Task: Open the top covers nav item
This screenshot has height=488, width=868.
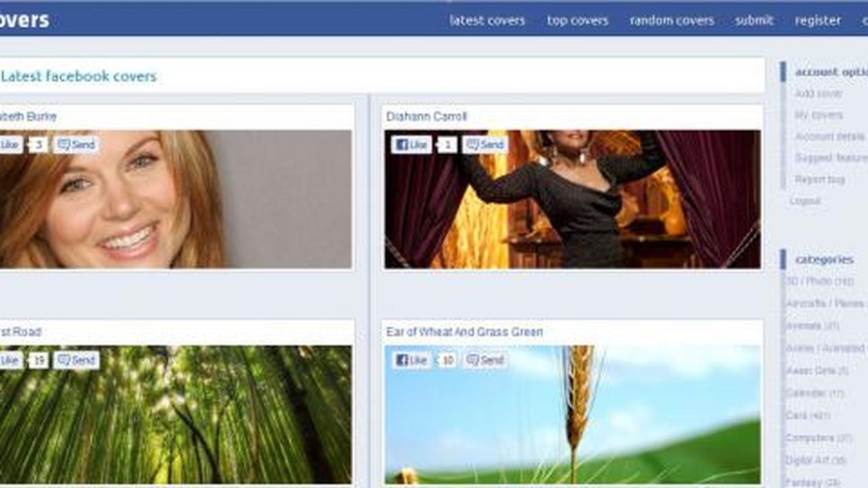Action: 578,20
